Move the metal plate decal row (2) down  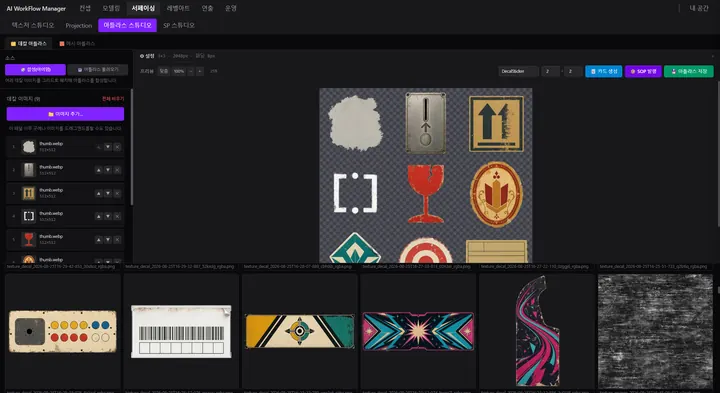point(108,170)
